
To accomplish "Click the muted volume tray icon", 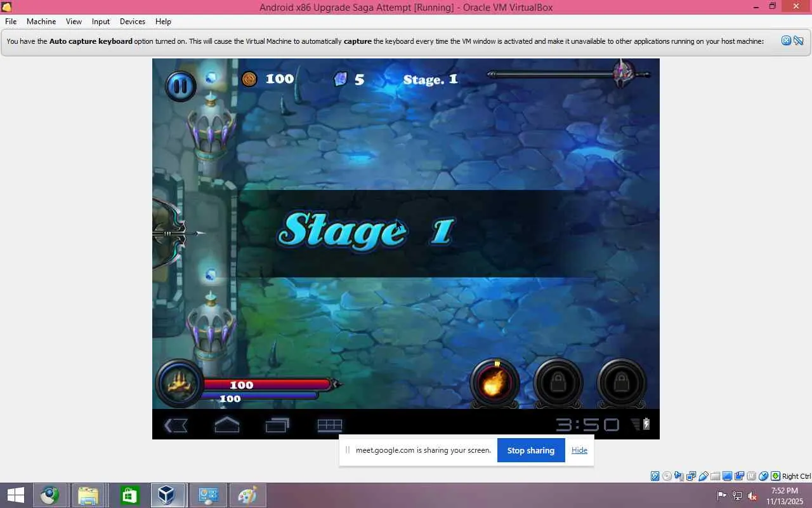I will click(x=752, y=495).
